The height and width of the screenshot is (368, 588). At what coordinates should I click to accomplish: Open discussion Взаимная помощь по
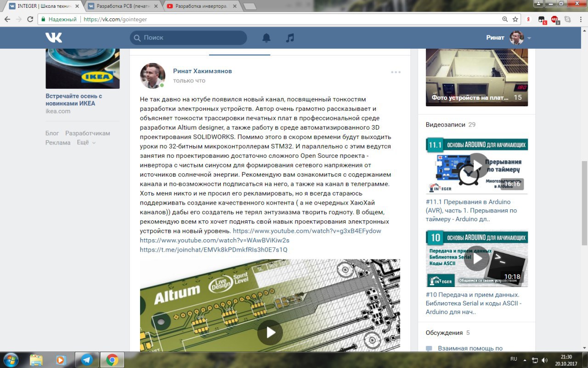pos(470,349)
